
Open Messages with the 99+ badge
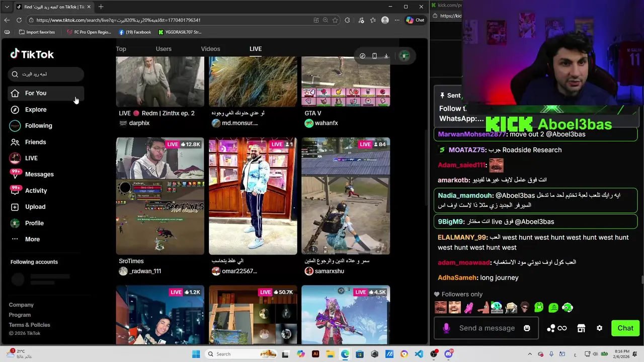pyautogui.click(x=45, y=174)
